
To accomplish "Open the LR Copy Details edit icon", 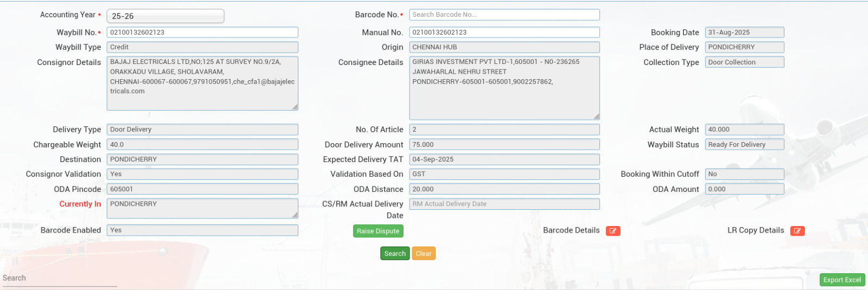I will coord(797,231).
